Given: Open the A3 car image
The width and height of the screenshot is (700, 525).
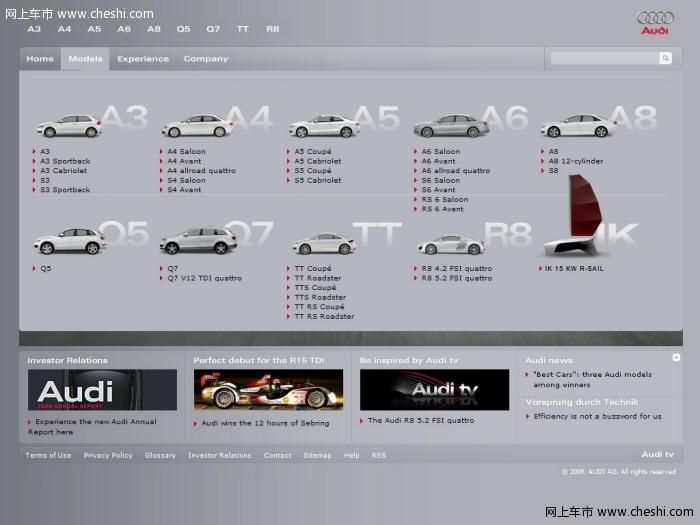Looking at the screenshot, I should [x=69, y=125].
